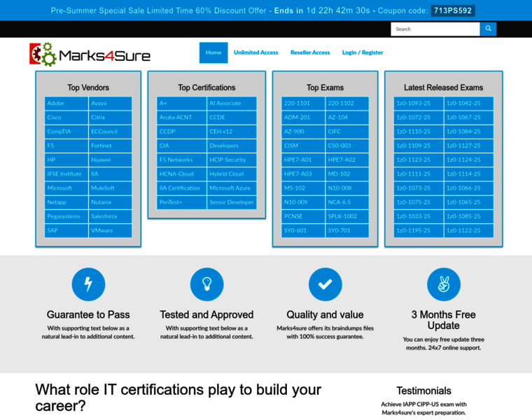Focus the Search input field
The width and height of the screenshot is (532, 420).
[435, 29]
